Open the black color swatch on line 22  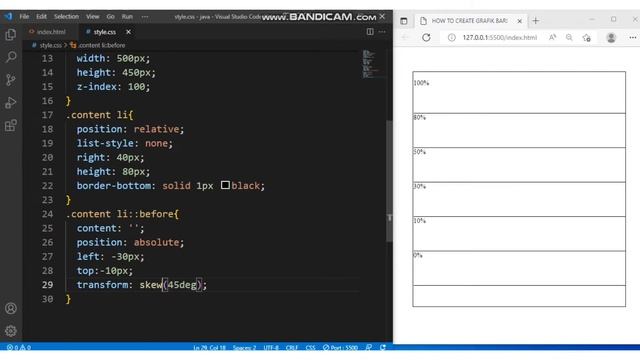225,185
